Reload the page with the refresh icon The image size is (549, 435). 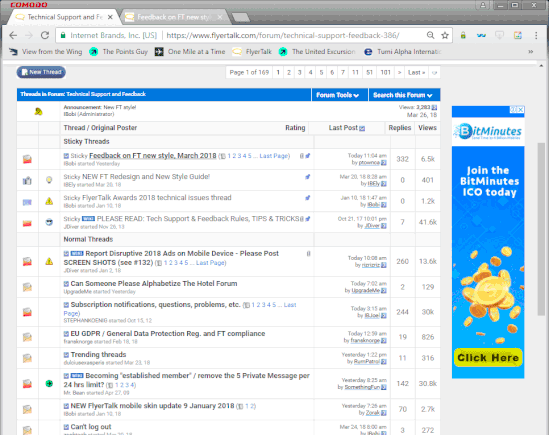click(45, 35)
